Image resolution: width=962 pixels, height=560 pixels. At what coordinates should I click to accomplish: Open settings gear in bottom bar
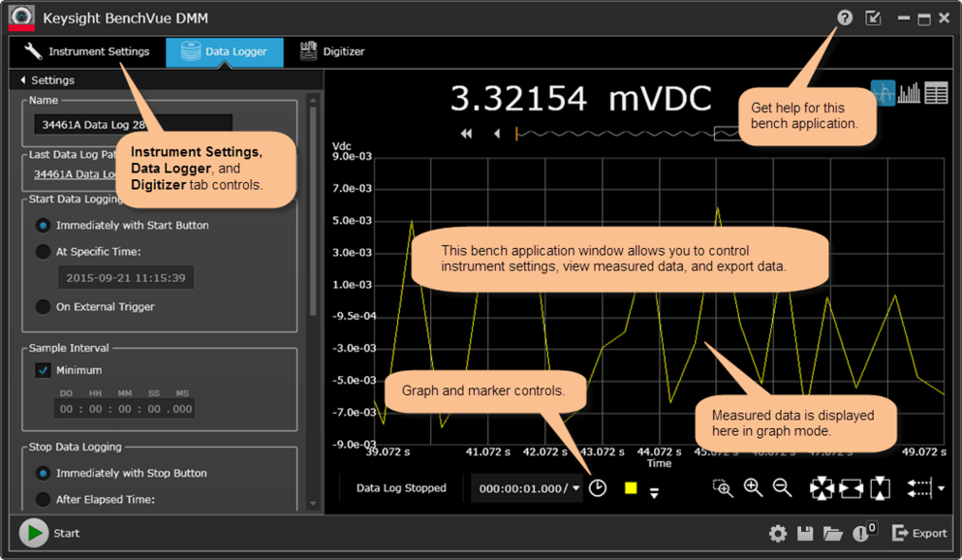pyautogui.click(x=777, y=533)
